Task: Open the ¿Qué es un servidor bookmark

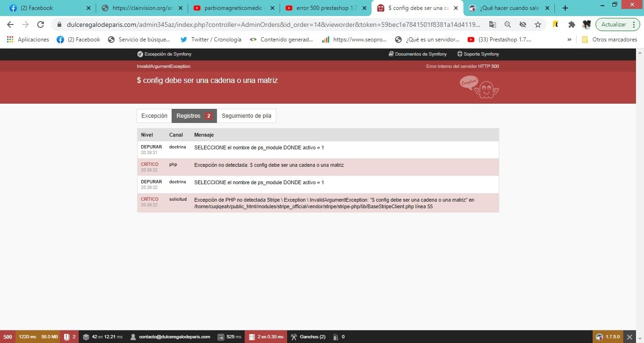Action: tap(427, 40)
